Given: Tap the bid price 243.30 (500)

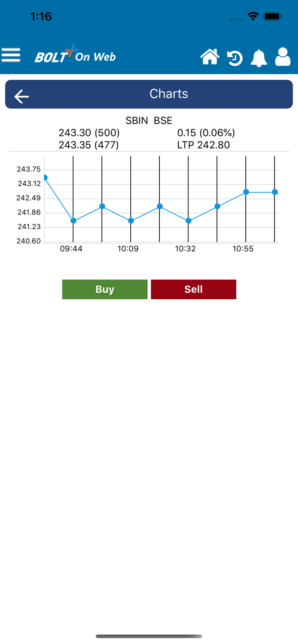Looking at the screenshot, I should [89, 133].
